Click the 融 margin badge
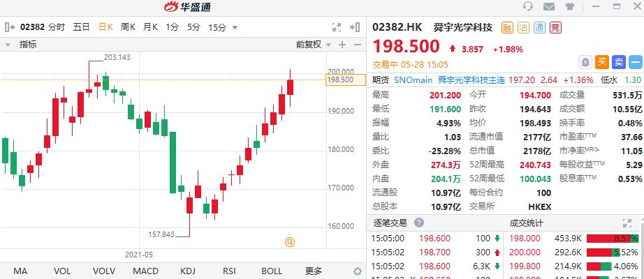Screen dimensions: 644x279 point(508,27)
